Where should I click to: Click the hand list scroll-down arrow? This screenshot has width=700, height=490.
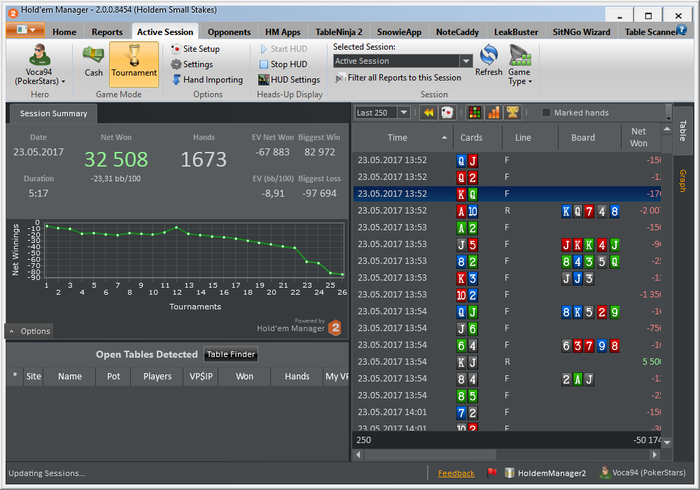(667, 442)
